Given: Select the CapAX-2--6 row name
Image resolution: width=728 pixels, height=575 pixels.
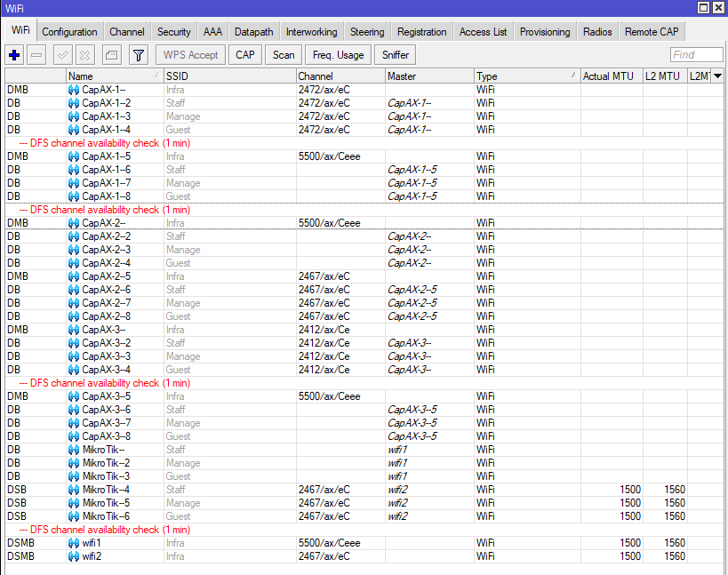Looking at the screenshot, I should tap(107, 290).
